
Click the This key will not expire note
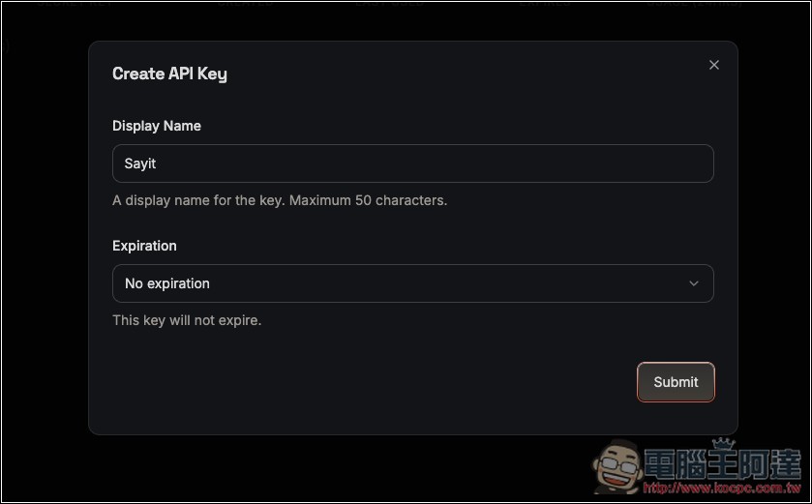(187, 320)
